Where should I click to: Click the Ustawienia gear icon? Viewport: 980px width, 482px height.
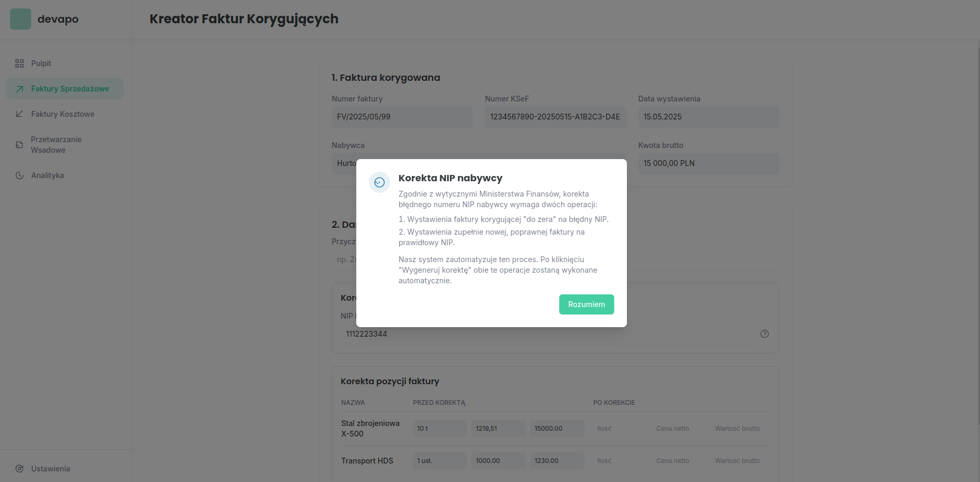pos(20,469)
